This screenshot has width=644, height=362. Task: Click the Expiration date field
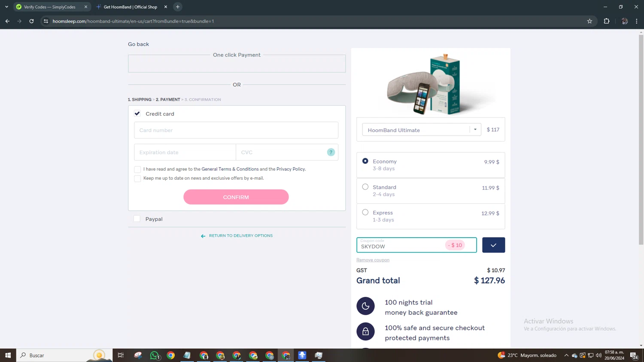pyautogui.click(x=185, y=152)
